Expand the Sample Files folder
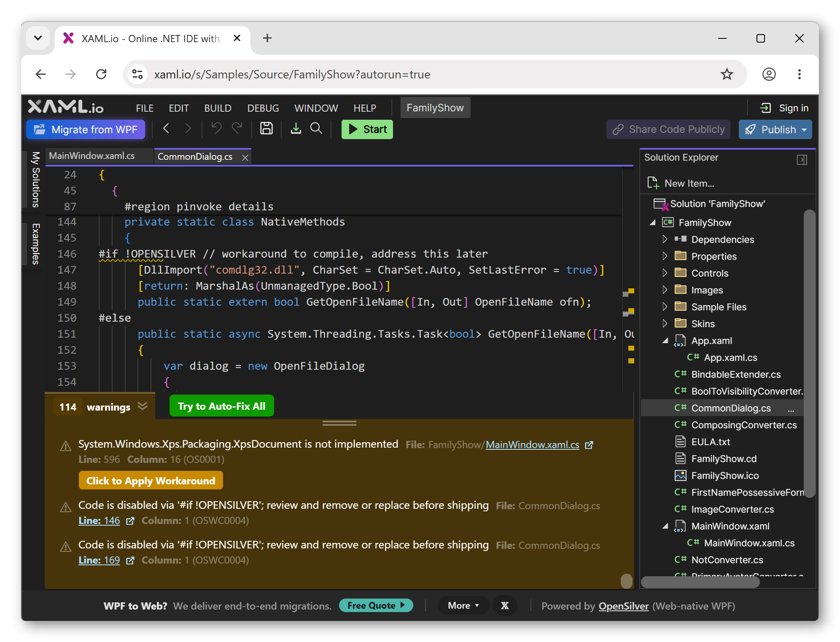This screenshot has height=642, width=840. point(665,307)
